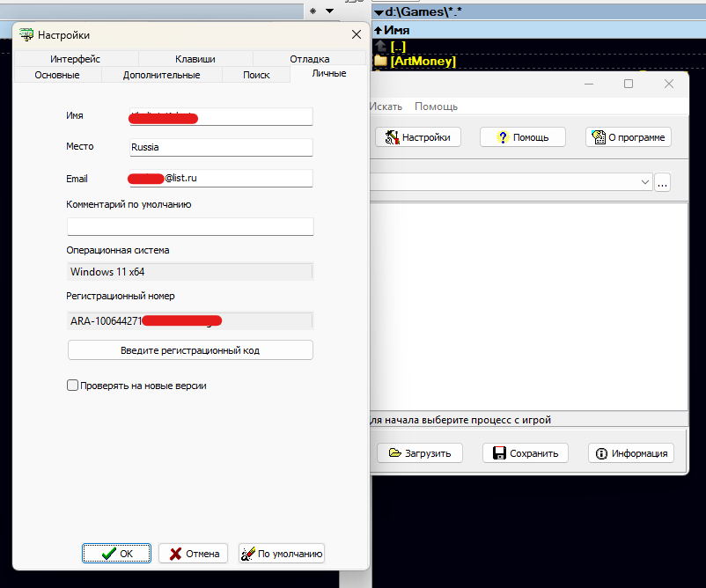Click the Настройки button with tools icon

(418, 137)
